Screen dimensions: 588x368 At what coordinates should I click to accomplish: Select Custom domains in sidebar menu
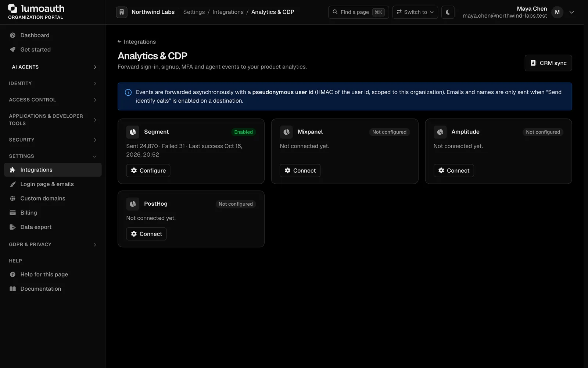point(53,199)
